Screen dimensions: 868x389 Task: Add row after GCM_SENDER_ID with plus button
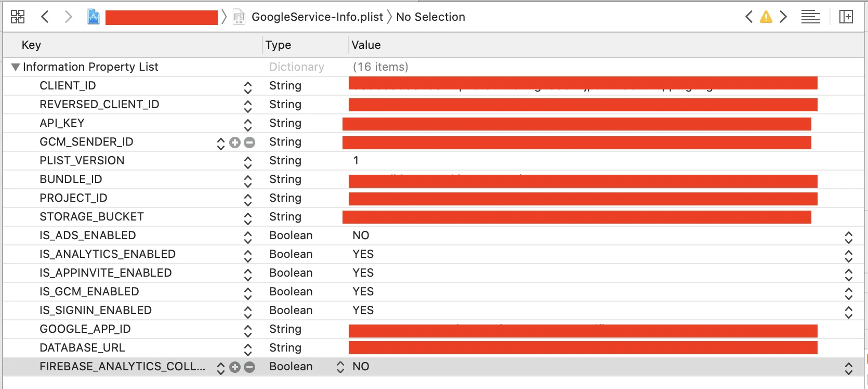coord(235,142)
